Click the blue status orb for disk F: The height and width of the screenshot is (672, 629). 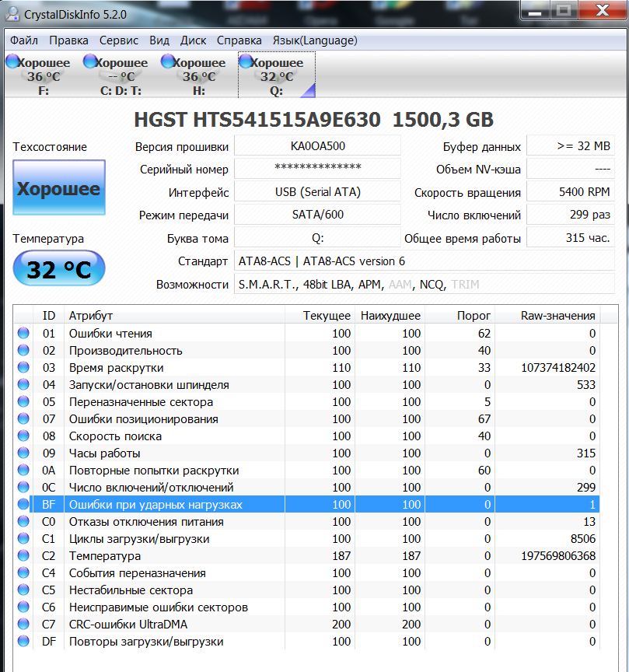pyautogui.click(x=12, y=61)
